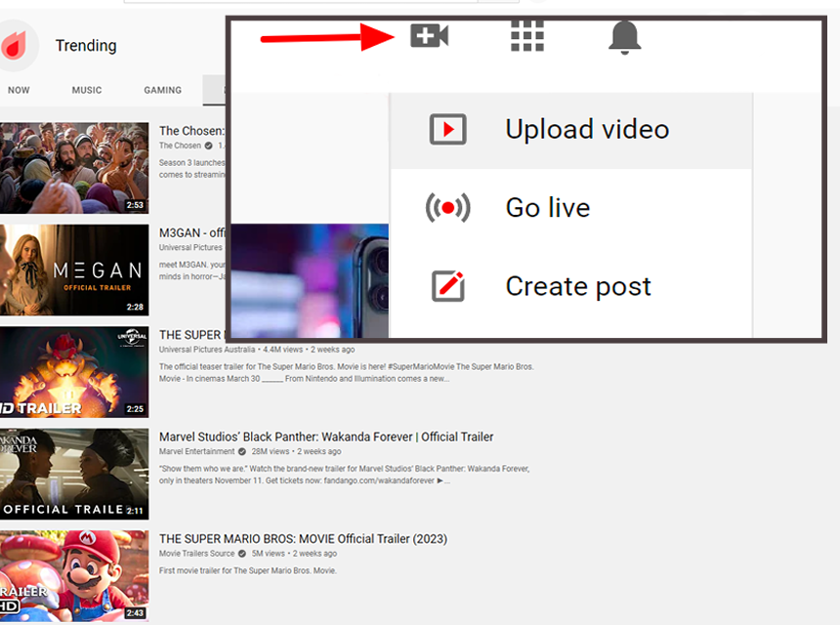Open Marvel Studios' Black Panther video title
Screen dimensions: 840x625
coord(326,437)
